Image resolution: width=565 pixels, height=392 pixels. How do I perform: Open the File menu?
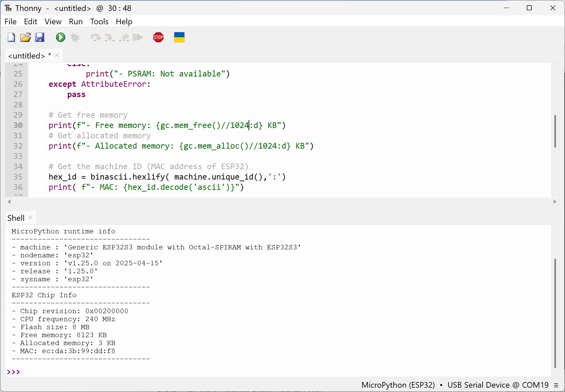[x=11, y=22]
